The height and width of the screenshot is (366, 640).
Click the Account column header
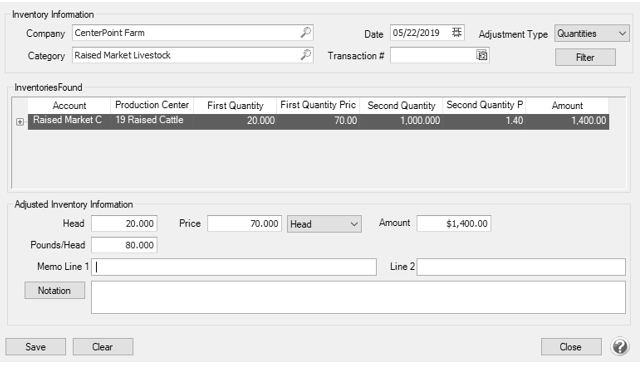pyautogui.click(x=69, y=105)
